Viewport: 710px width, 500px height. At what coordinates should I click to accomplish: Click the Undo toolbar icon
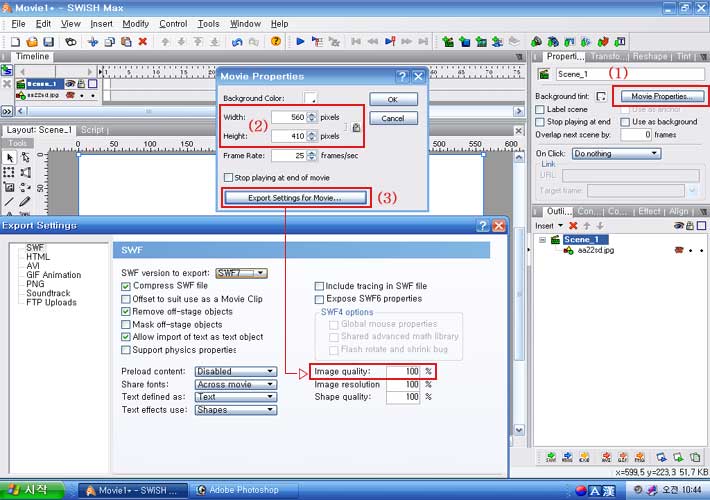(x=237, y=42)
